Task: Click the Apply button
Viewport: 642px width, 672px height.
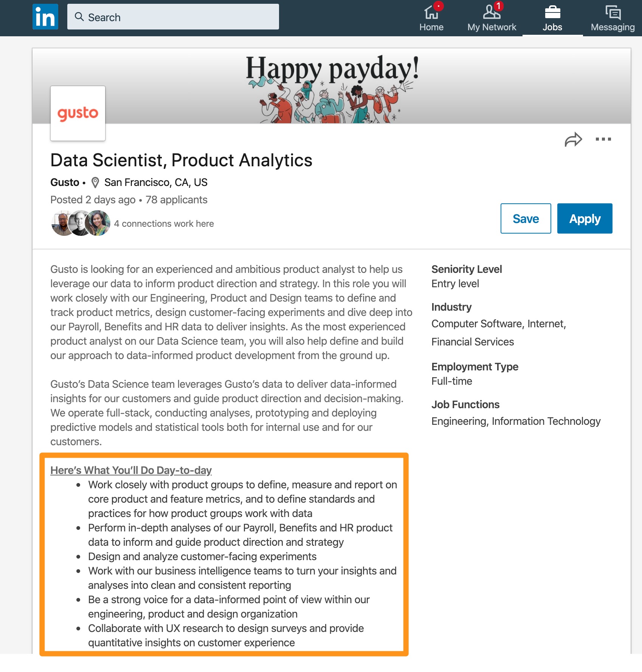Action: click(x=585, y=218)
